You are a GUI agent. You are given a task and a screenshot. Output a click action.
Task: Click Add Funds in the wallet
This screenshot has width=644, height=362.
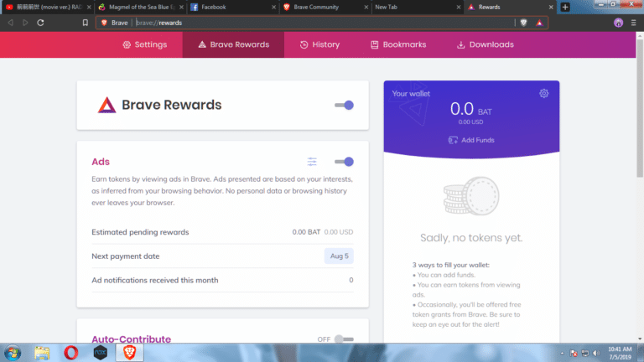471,140
